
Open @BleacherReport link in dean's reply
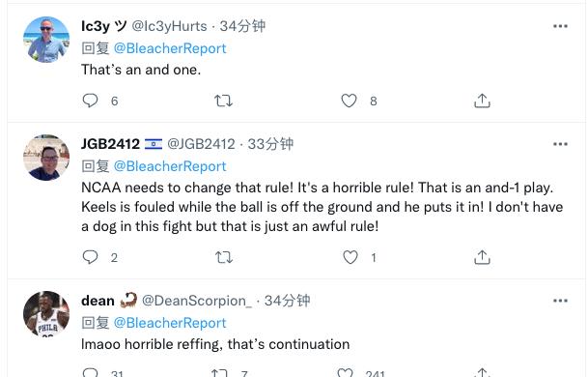point(170,323)
